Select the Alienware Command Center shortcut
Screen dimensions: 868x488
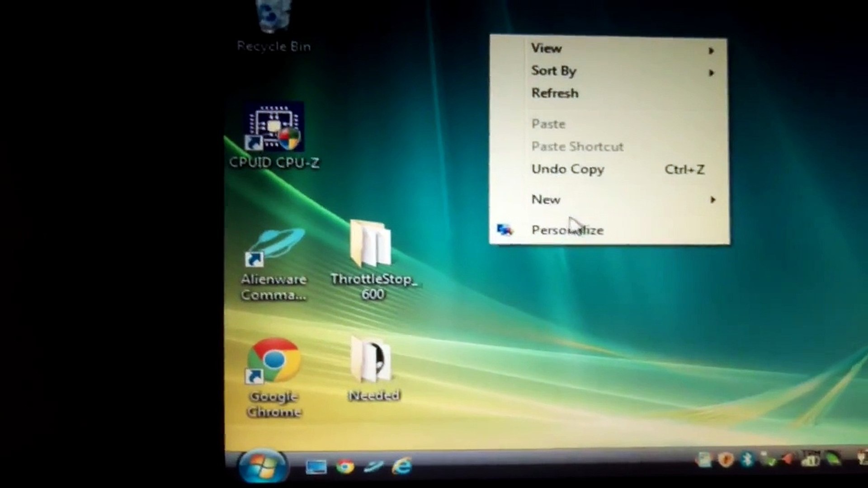point(274,264)
